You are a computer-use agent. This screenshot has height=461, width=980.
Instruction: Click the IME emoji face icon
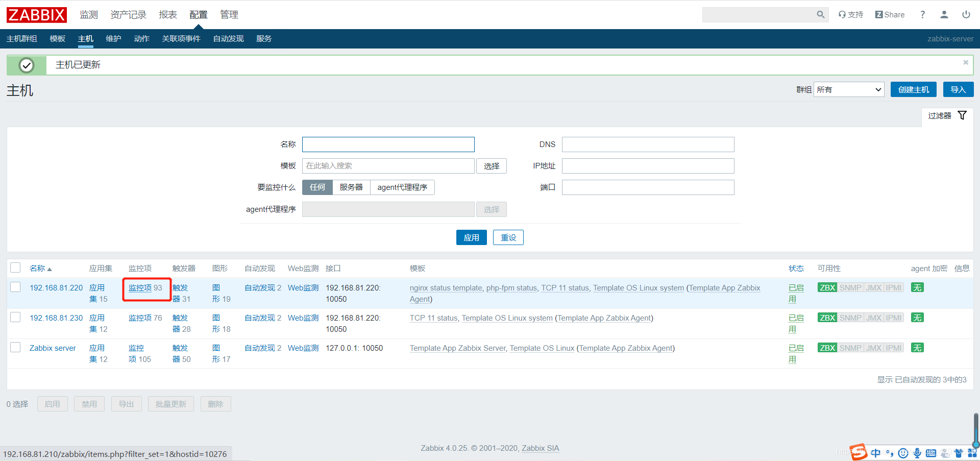tap(903, 453)
